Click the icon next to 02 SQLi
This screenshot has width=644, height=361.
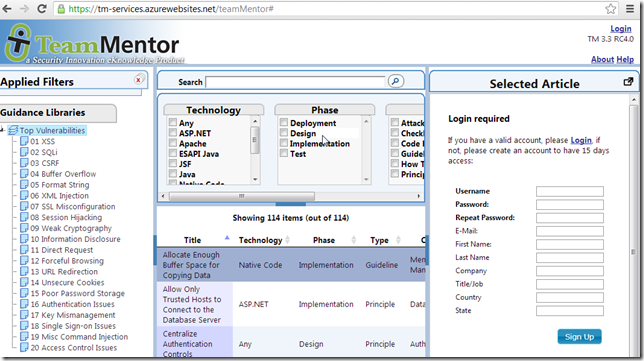click(x=24, y=152)
